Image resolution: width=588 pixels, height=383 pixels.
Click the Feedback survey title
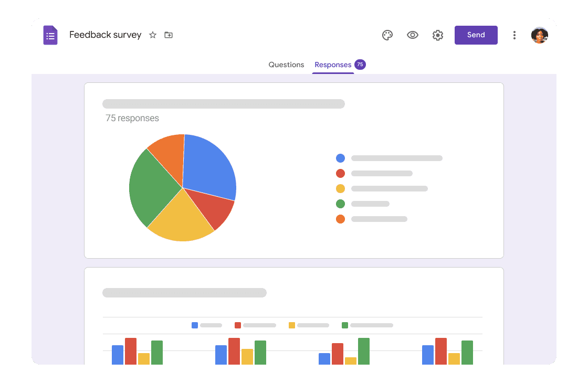(106, 35)
